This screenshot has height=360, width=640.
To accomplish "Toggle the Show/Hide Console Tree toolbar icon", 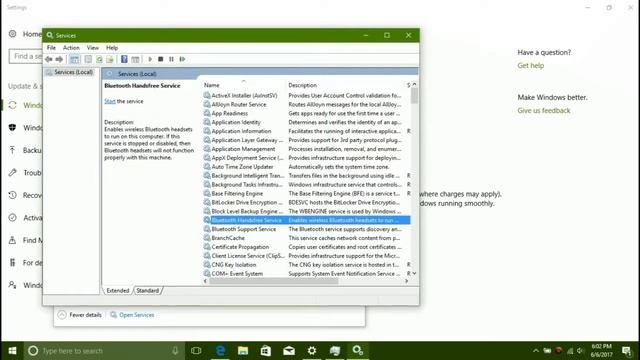I will (74, 59).
